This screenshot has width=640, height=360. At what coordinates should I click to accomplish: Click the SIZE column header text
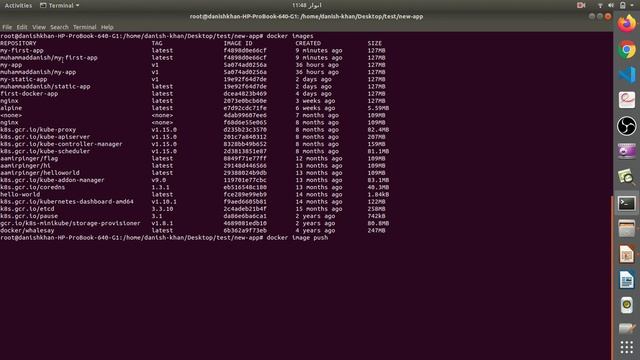[x=375, y=43]
